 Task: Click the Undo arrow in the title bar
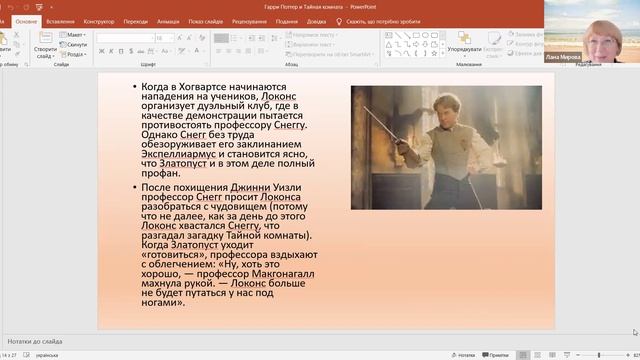tap(11, 7)
